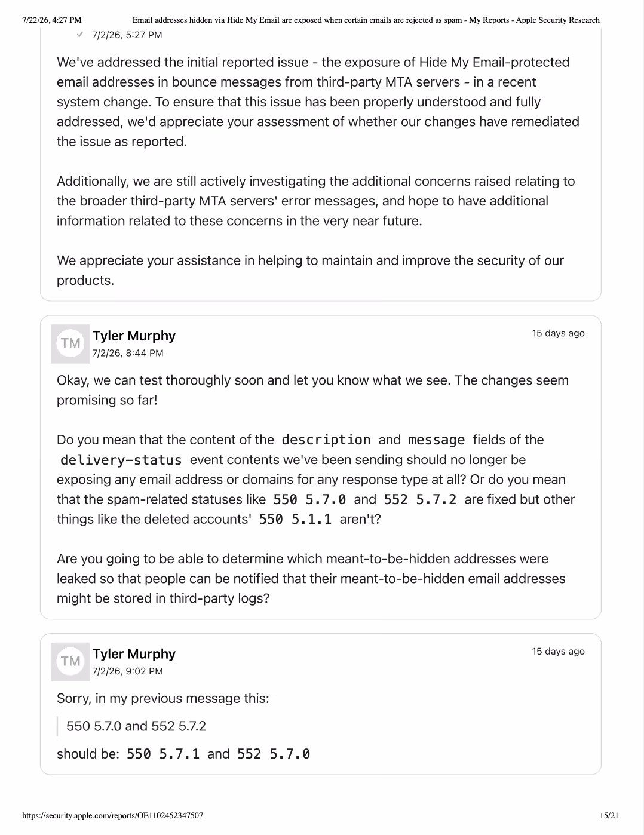Click the 550 5.1.1 status code

pos(295,520)
